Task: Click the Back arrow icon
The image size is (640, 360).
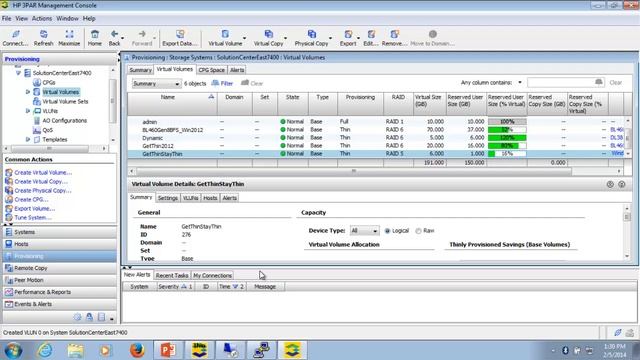Action: (x=114, y=35)
